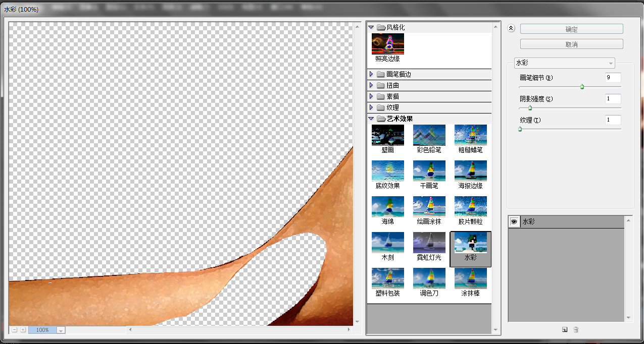Click the 阴影强度 value input field

click(x=613, y=99)
